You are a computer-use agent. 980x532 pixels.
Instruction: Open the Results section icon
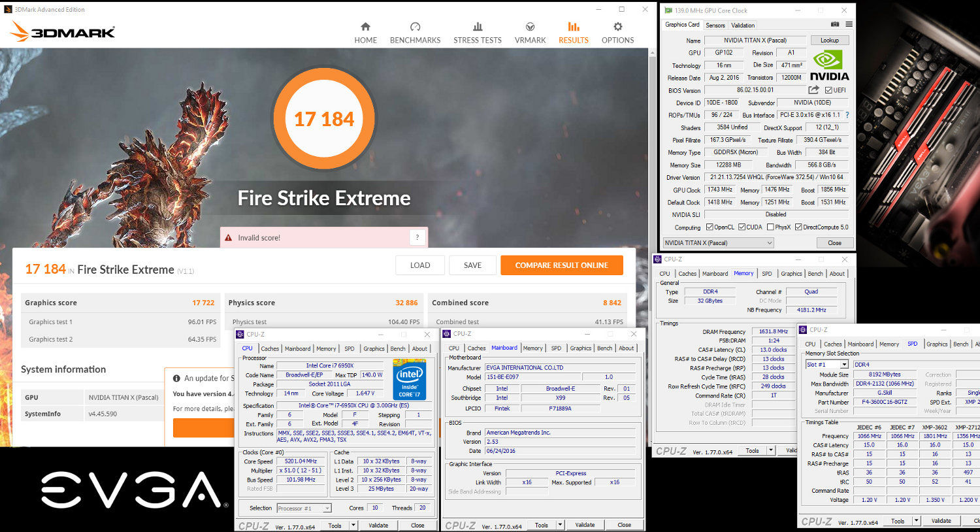[x=573, y=27]
